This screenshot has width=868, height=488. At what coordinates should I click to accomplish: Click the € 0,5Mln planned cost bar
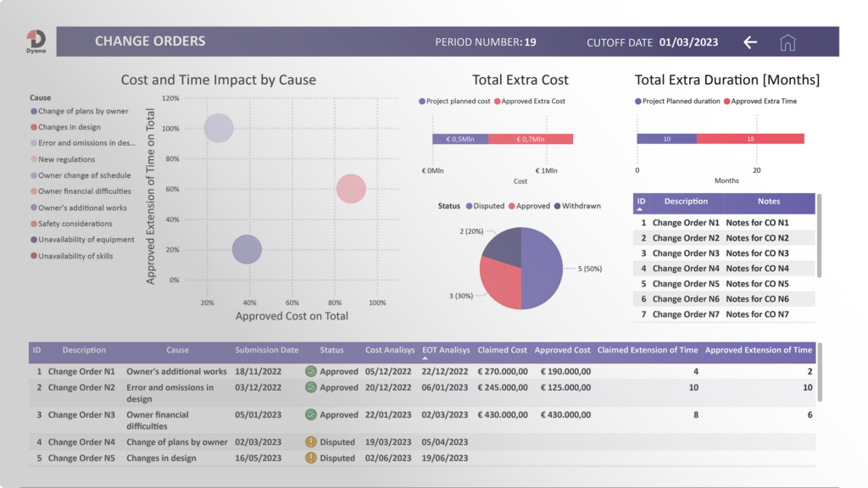[460, 139]
